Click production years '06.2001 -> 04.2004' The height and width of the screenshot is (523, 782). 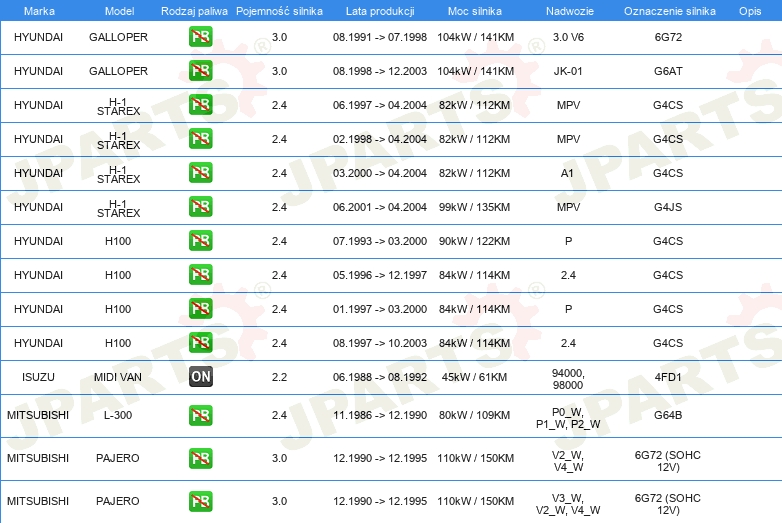[380, 207]
